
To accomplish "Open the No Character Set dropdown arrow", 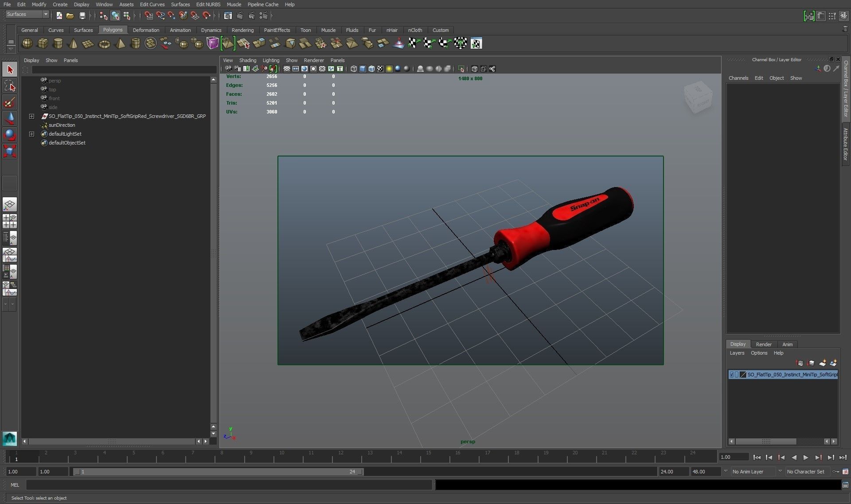I will coord(780,471).
